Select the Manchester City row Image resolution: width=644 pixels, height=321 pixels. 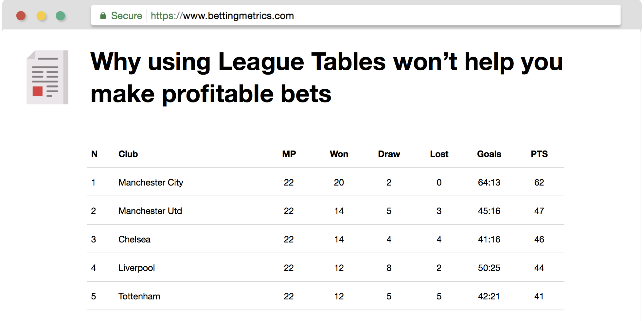[325, 182]
